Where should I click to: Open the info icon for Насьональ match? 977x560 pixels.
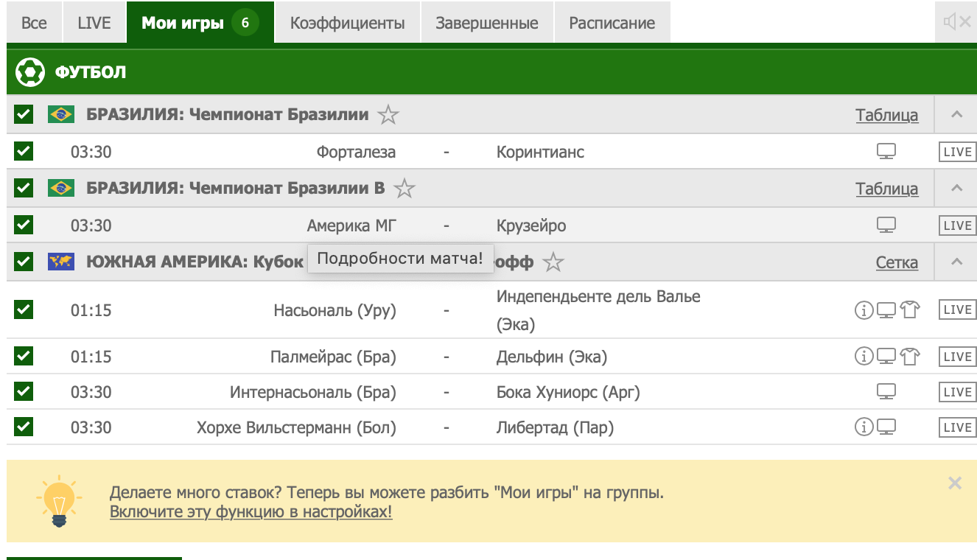863,310
